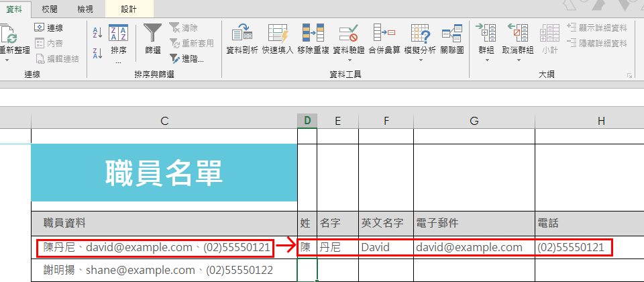The width and height of the screenshot is (644, 282).
Task: Expand Refresh All dropdown arrow
Action: 7,60
